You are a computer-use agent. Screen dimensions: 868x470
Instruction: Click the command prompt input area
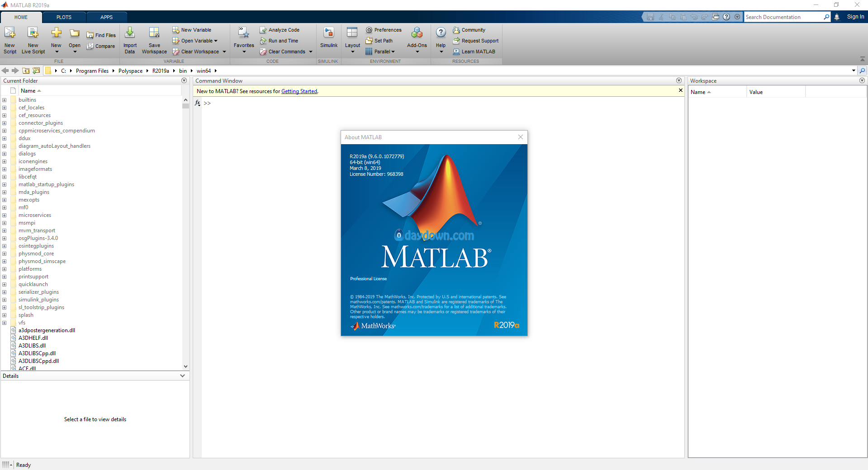443,103
